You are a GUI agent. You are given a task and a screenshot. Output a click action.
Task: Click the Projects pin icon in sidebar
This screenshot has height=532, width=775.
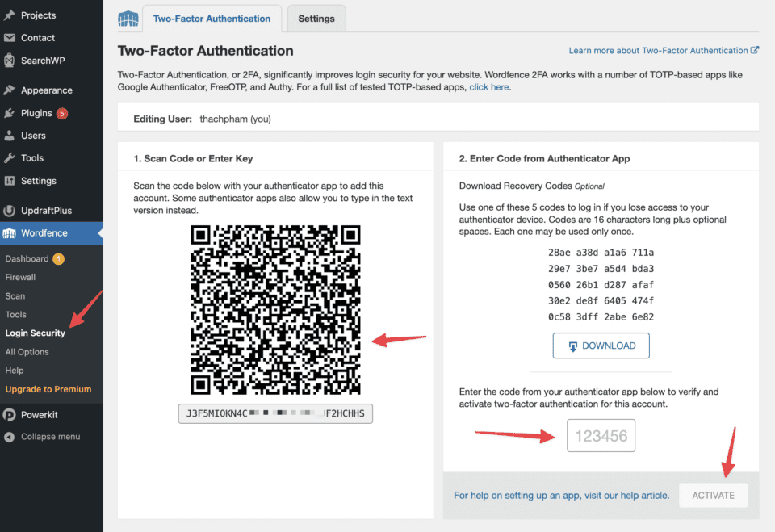click(x=9, y=15)
